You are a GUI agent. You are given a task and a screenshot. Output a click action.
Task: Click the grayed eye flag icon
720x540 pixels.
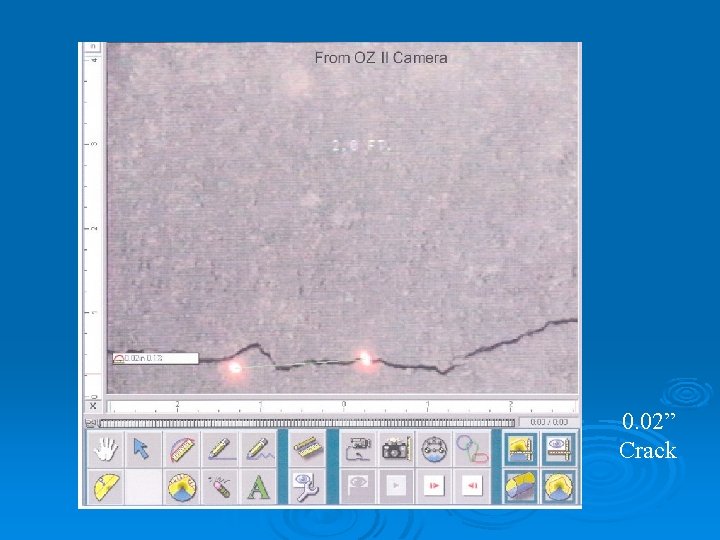tap(358, 487)
